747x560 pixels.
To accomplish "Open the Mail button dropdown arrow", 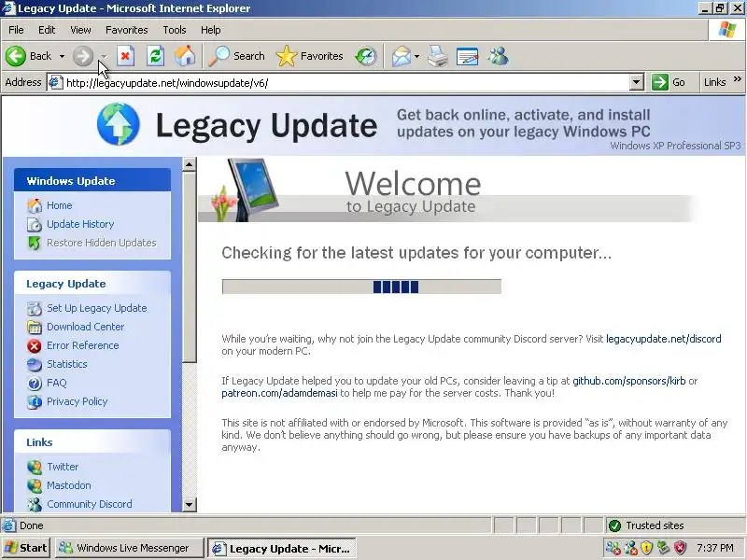I will click(x=416, y=56).
